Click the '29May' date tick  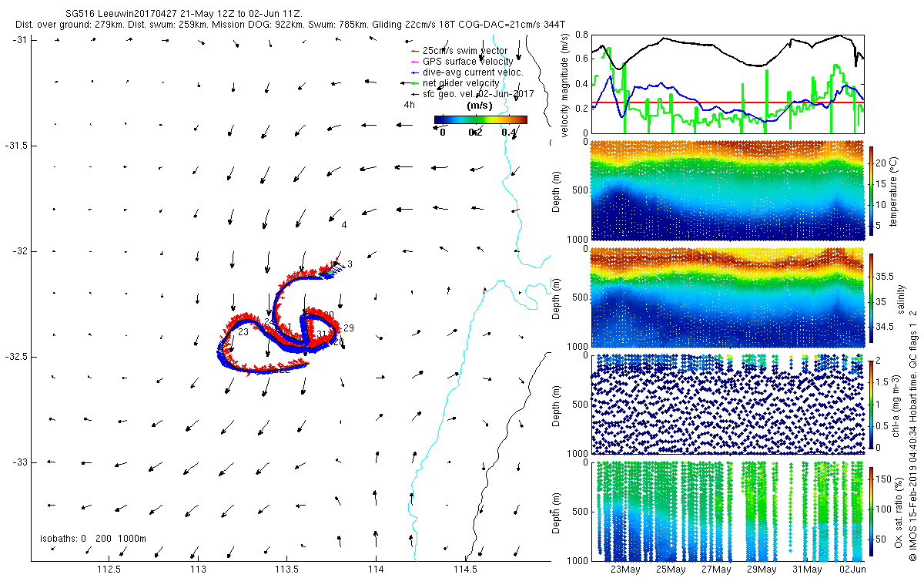(x=762, y=570)
